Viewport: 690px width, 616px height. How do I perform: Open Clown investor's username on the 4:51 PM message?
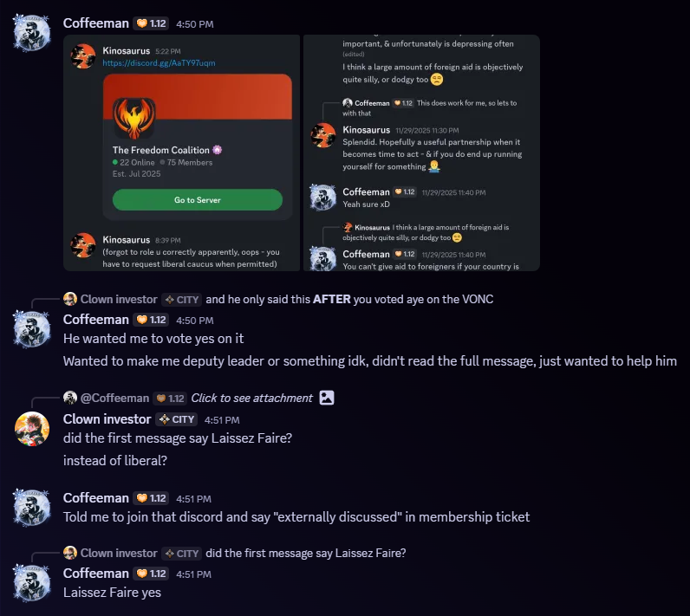click(x=107, y=419)
